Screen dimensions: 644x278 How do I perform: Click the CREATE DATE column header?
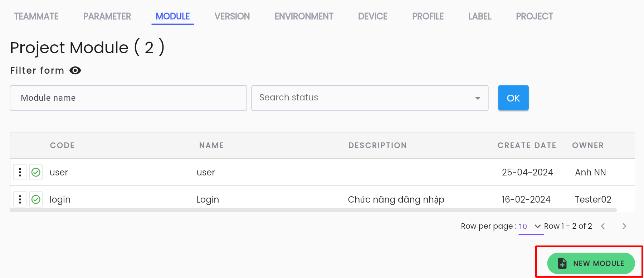pos(527,145)
